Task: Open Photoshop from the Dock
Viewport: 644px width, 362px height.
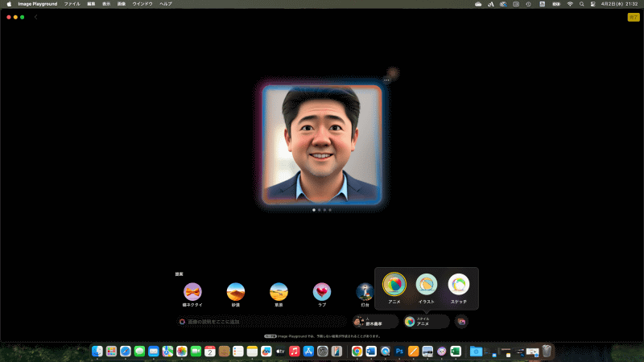Action: (399, 352)
